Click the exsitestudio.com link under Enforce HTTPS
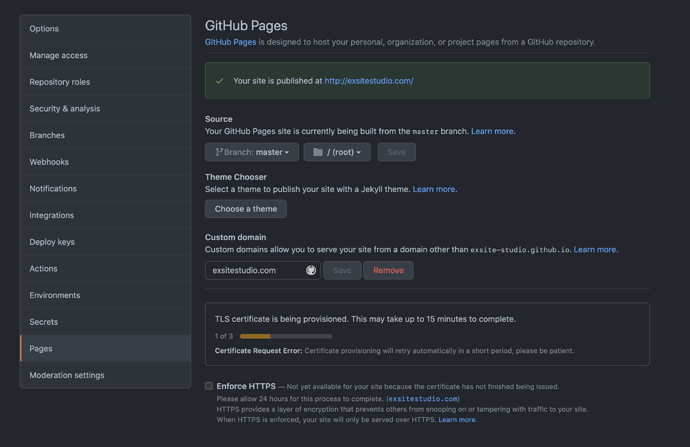The height and width of the screenshot is (447, 690). [x=423, y=399]
